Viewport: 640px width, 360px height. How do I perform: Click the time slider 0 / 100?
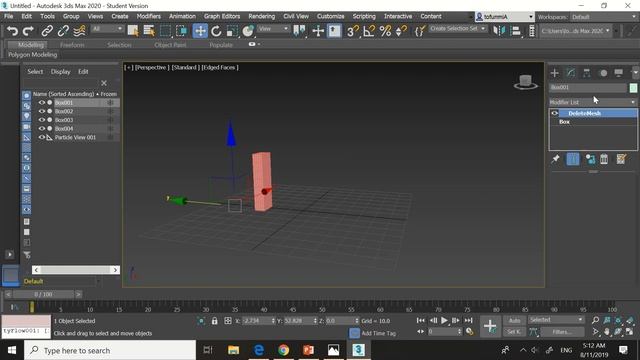click(x=43, y=294)
